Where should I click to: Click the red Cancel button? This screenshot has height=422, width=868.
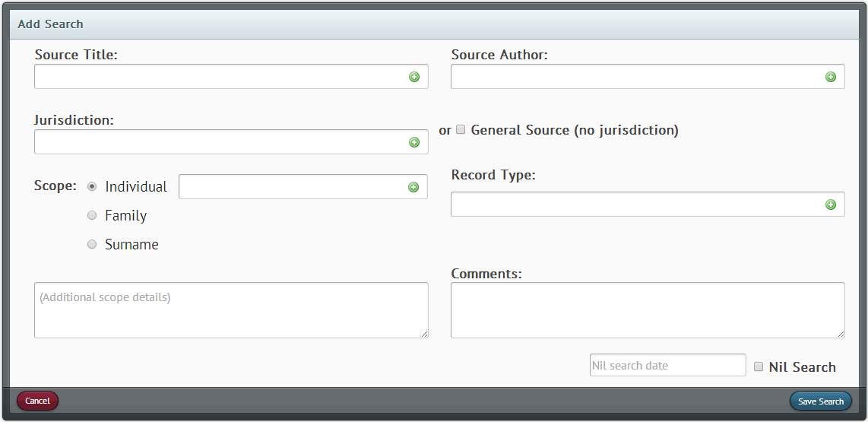tap(38, 401)
